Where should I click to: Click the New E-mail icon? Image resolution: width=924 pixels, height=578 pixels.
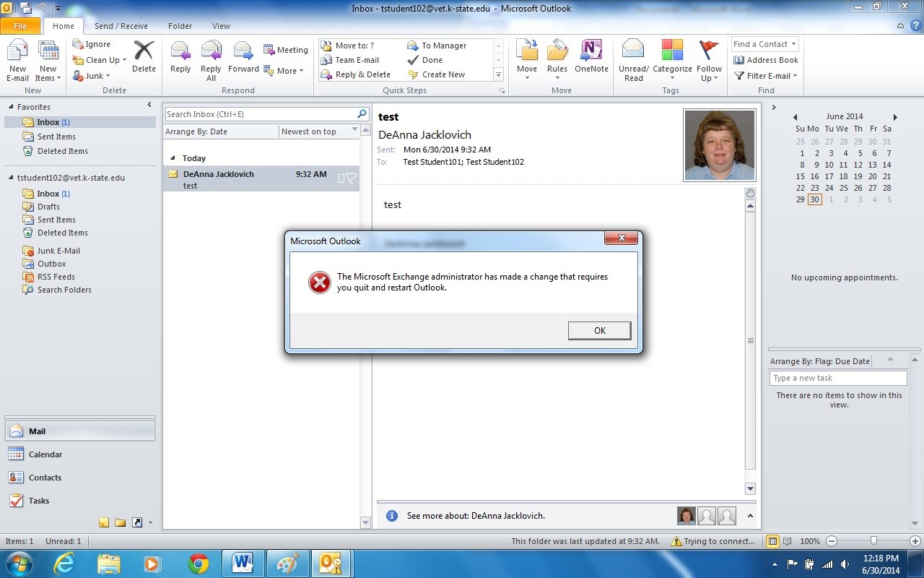coord(17,51)
